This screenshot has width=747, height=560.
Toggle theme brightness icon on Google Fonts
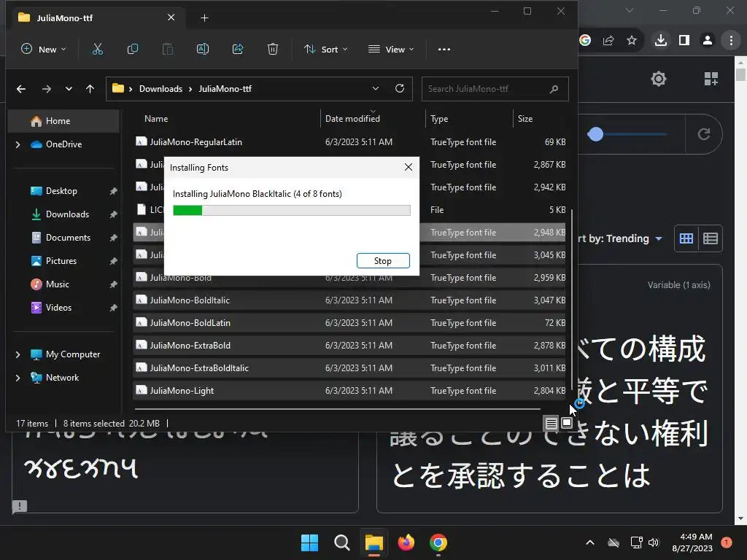659,79
